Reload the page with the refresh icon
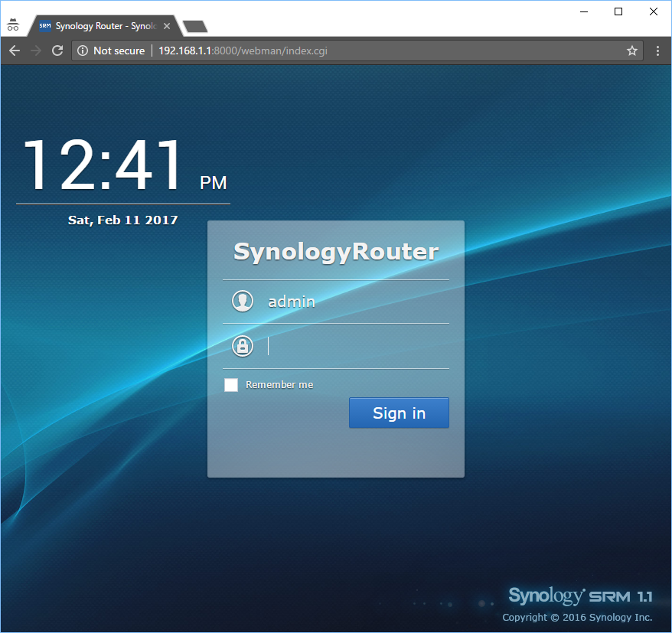This screenshot has height=633, width=672. tap(57, 51)
